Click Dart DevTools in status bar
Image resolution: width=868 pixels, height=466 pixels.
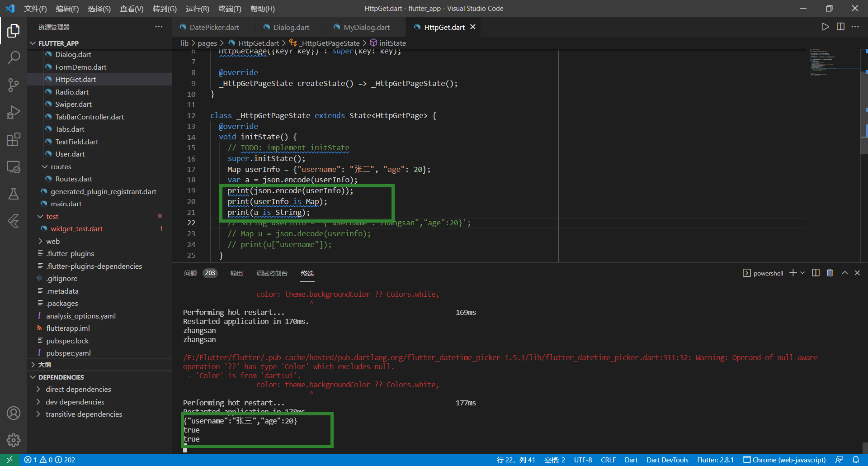tap(667, 460)
